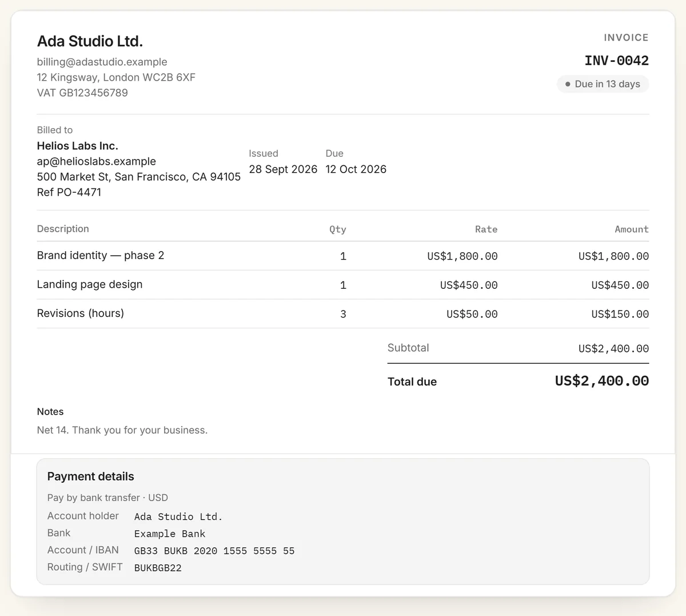
Task: Click the 'Billed to' label
Action: click(x=55, y=130)
